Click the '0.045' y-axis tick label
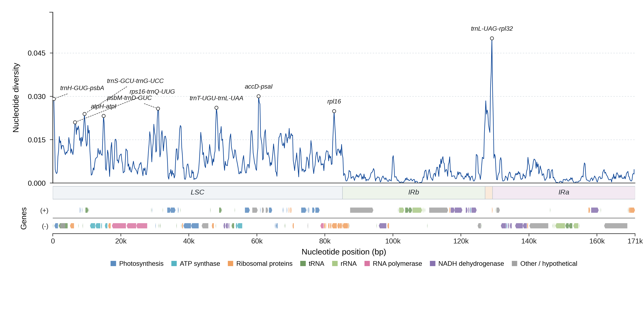The width and height of the screenshot is (644, 313). [x=37, y=53]
